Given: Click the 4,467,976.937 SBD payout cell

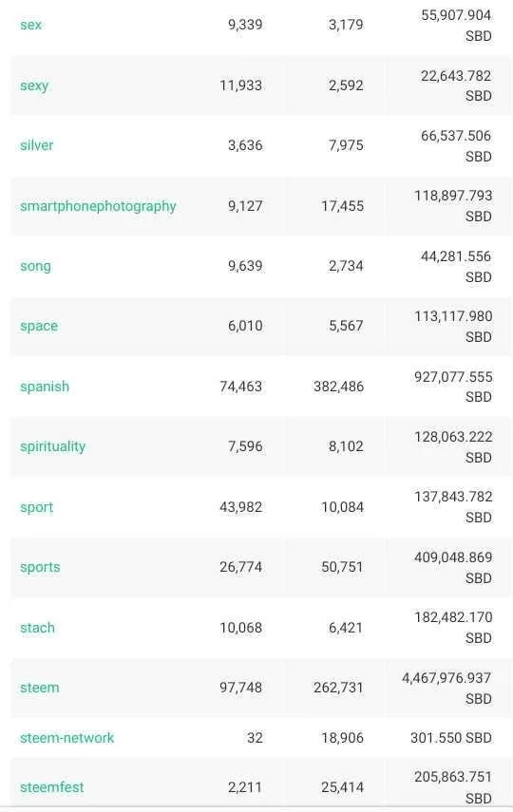Looking at the screenshot, I should click(x=446, y=689).
